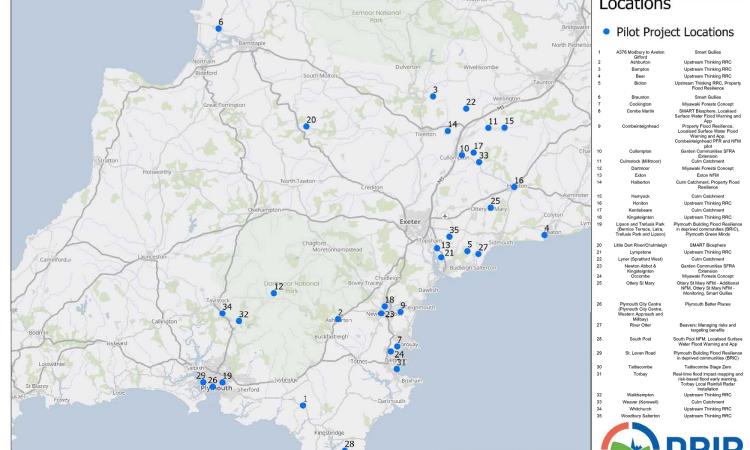The height and width of the screenshot is (450, 750).
Task: Click the blue dot numbered 17
Action: click(474, 153)
